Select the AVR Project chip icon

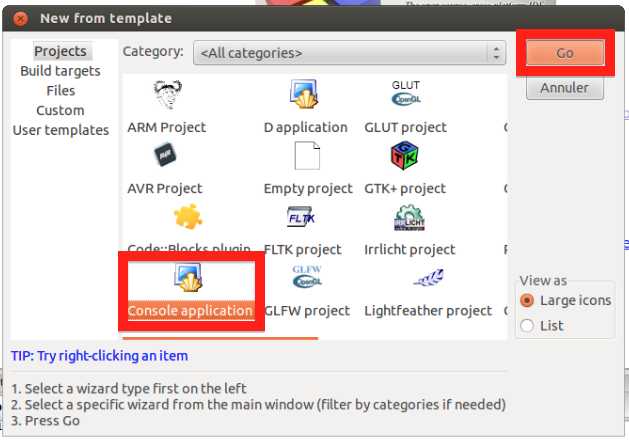click(x=165, y=155)
